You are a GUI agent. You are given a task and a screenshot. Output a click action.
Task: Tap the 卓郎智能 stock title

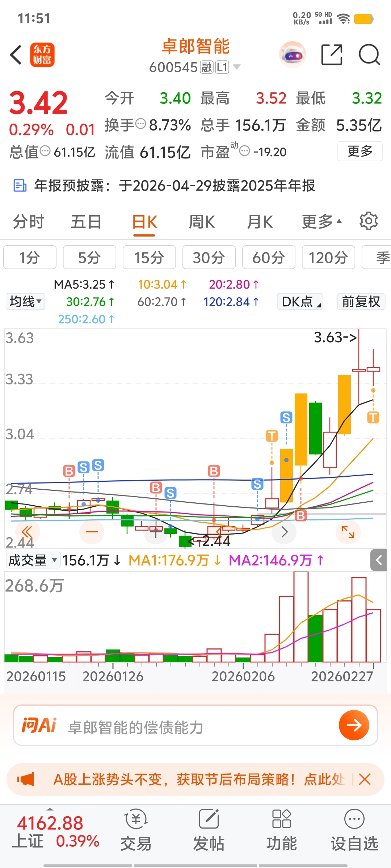195,47
